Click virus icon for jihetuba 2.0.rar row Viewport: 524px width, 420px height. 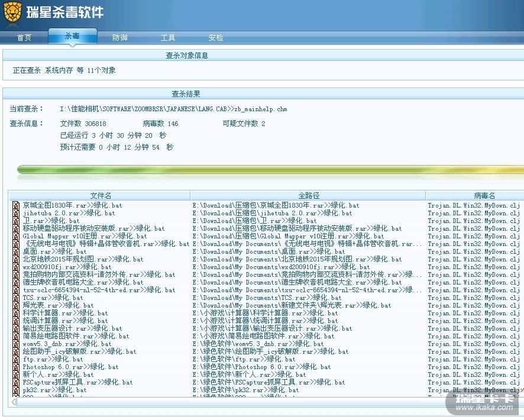point(16,213)
